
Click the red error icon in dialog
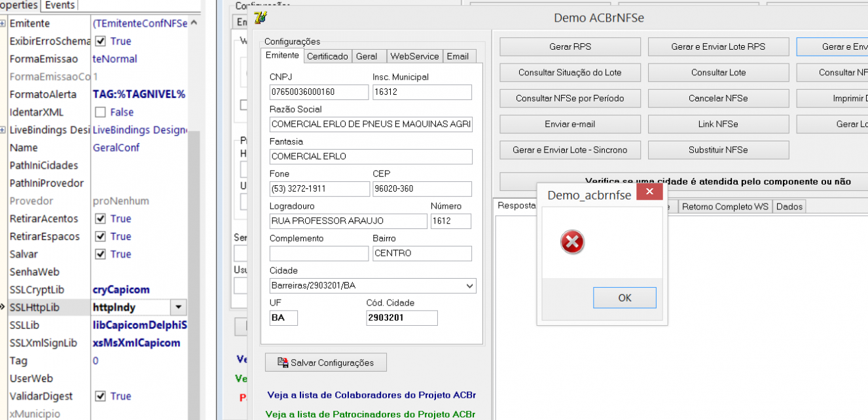click(572, 242)
